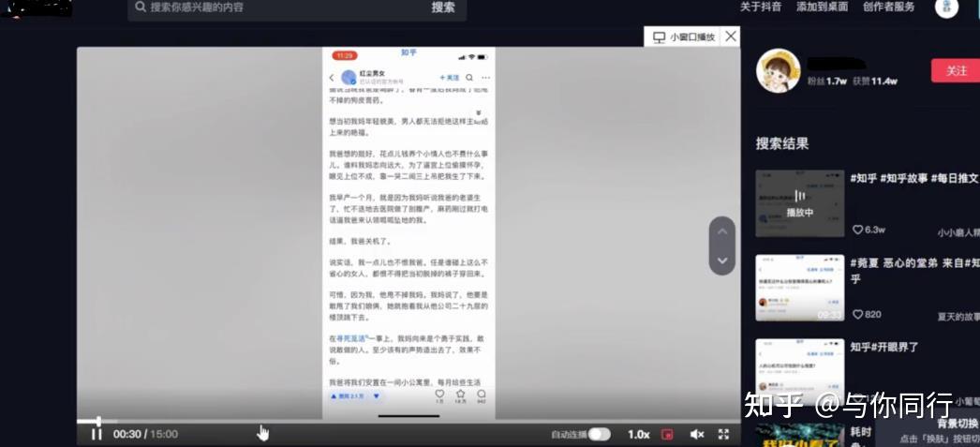Viewport: 980px width, 447px height.
Task: Open result titled #菀夏 恶心的堂弟
Action: 913,270
